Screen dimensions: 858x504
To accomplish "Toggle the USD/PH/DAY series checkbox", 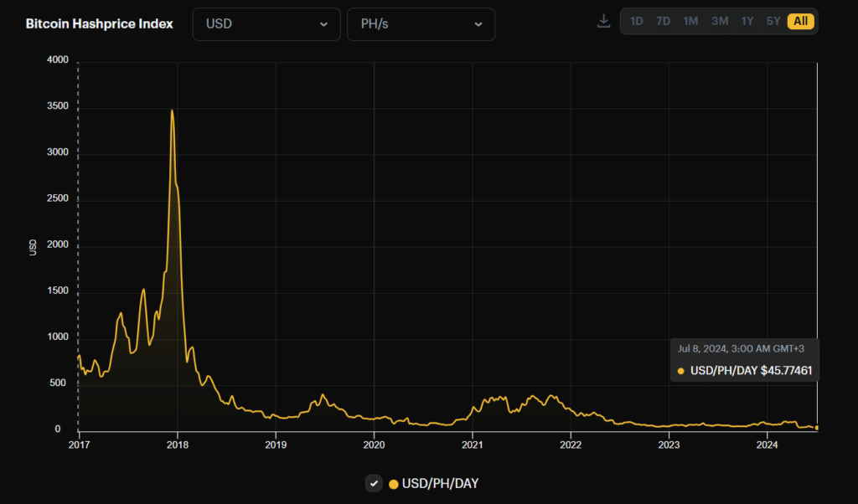I will 374,483.
